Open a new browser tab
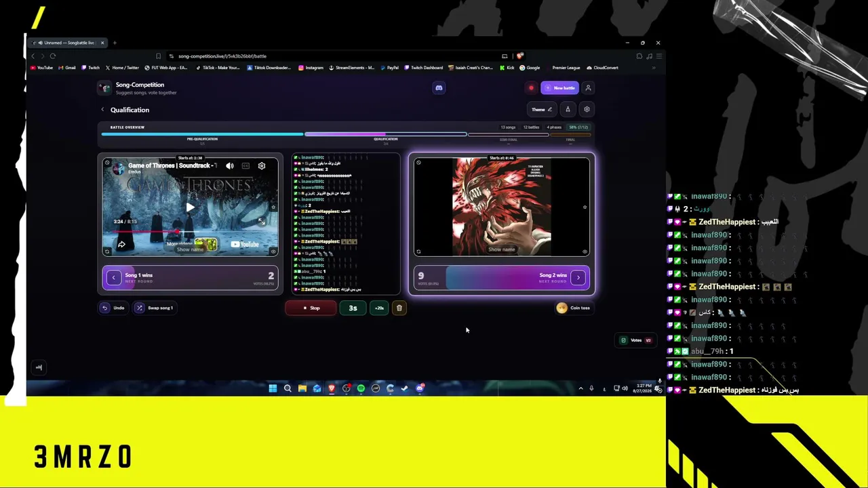 115,43
